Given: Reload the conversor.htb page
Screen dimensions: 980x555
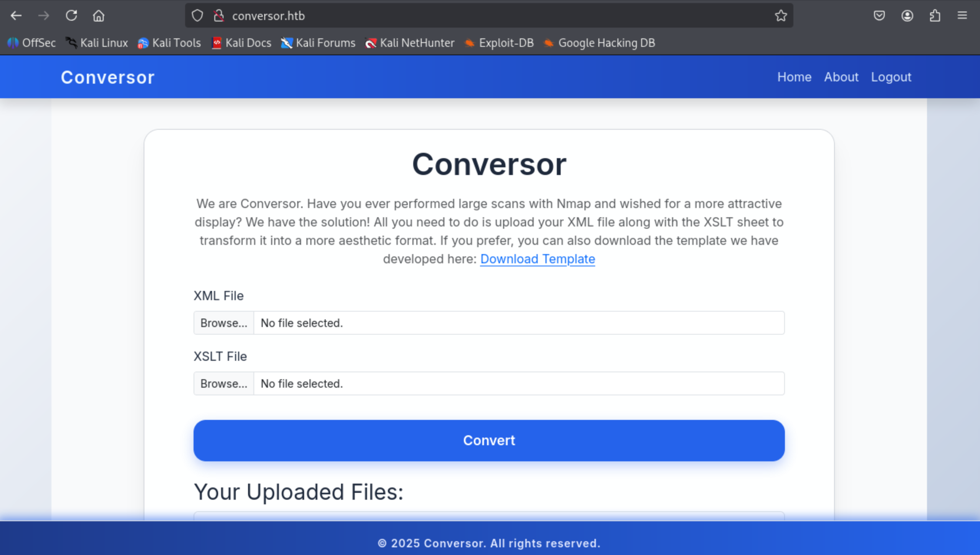Looking at the screenshot, I should click(71, 15).
